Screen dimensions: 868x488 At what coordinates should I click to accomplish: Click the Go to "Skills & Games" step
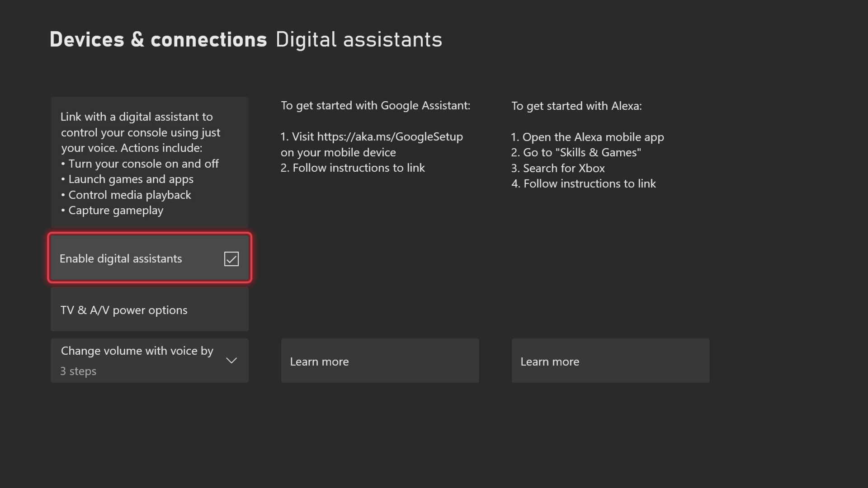point(581,153)
